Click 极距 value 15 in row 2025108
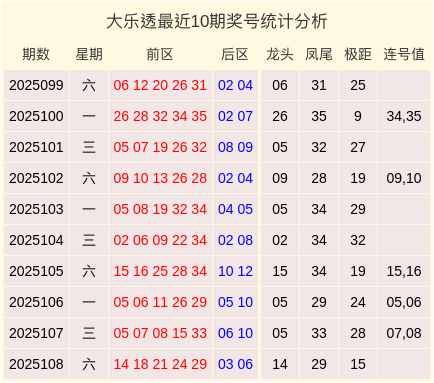The width and height of the screenshot is (434, 383). pyautogui.click(x=358, y=364)
